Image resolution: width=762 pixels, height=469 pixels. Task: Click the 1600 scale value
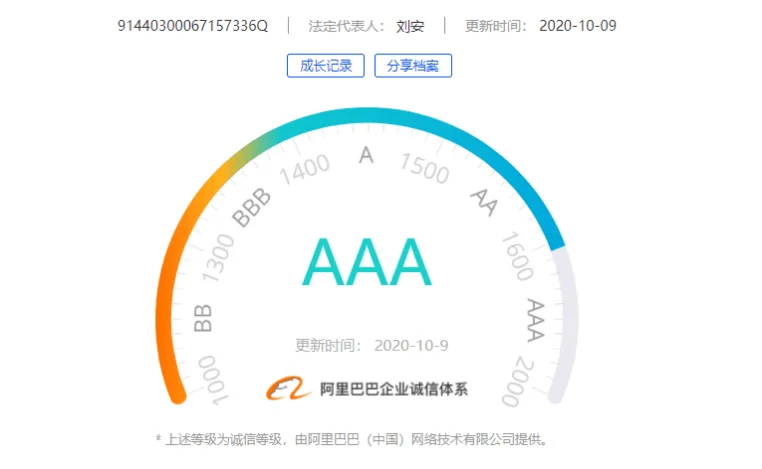(x=518, y=256)
